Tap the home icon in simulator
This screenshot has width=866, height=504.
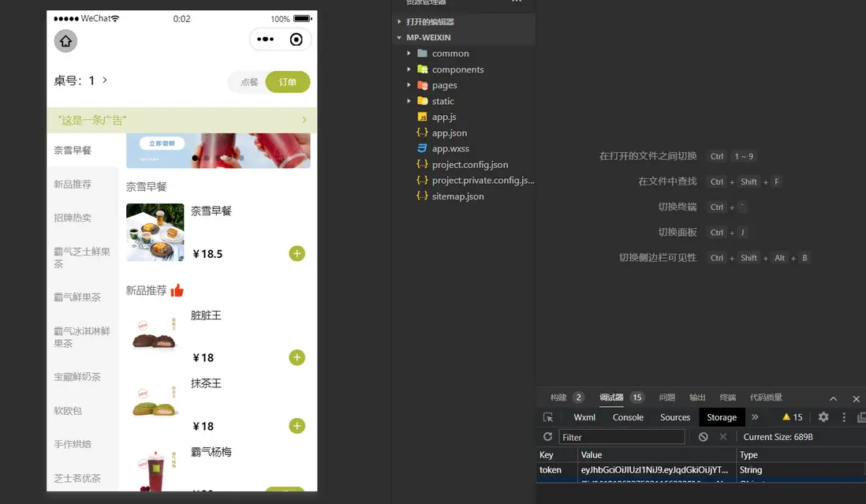coord(65,41)
